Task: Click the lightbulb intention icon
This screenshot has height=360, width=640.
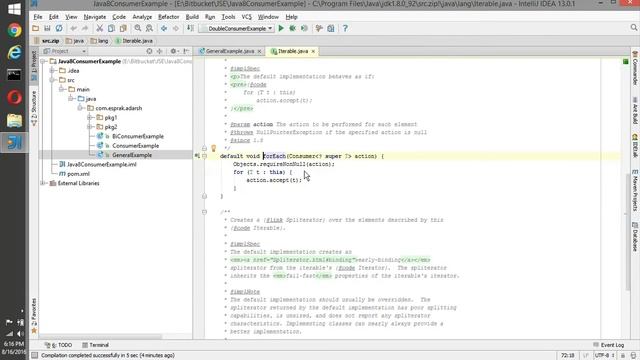Action: [x=213, y=148]
